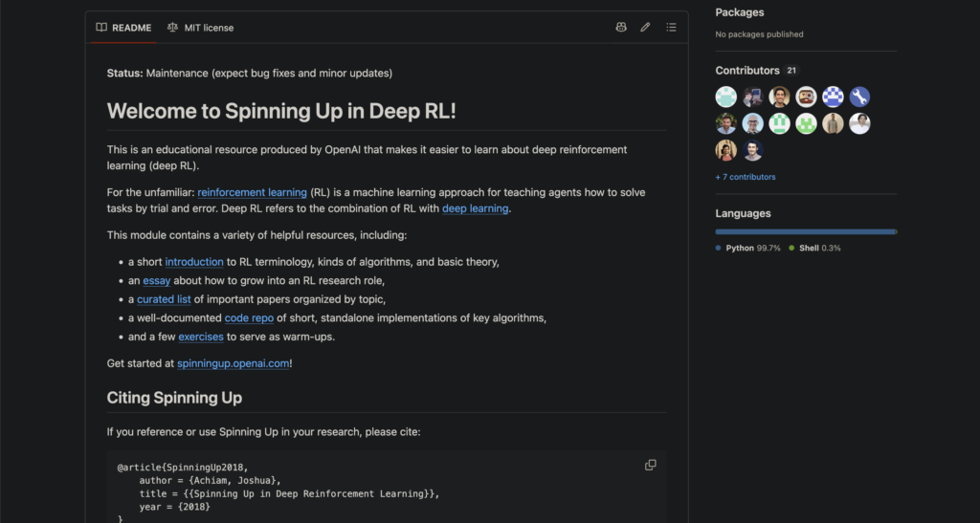Open the essay link
Viewport: 980px width, 523px height.
156,280
